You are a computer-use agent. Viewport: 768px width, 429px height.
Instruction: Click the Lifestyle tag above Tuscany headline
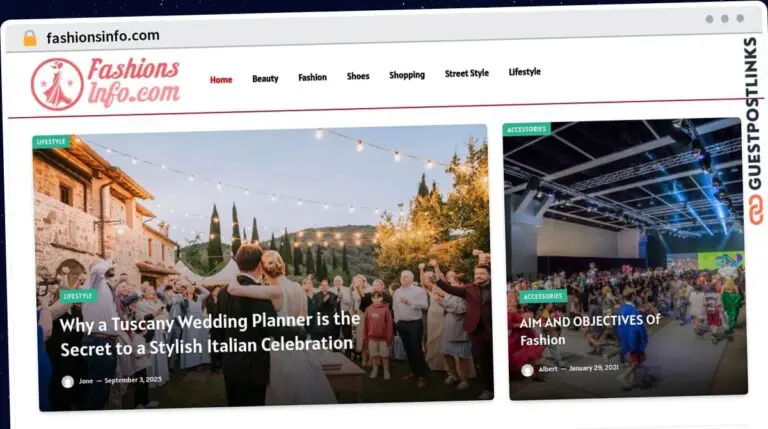[x=78, y=296]
